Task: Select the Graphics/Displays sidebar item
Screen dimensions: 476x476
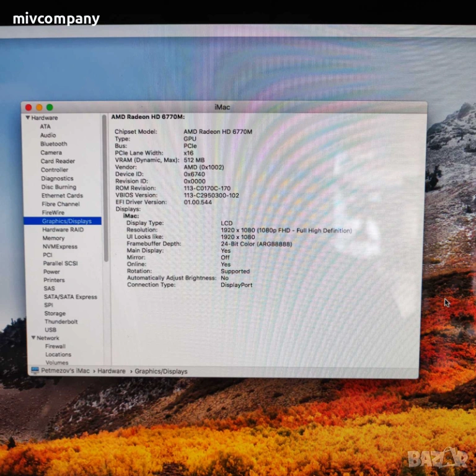Action: 66,221
